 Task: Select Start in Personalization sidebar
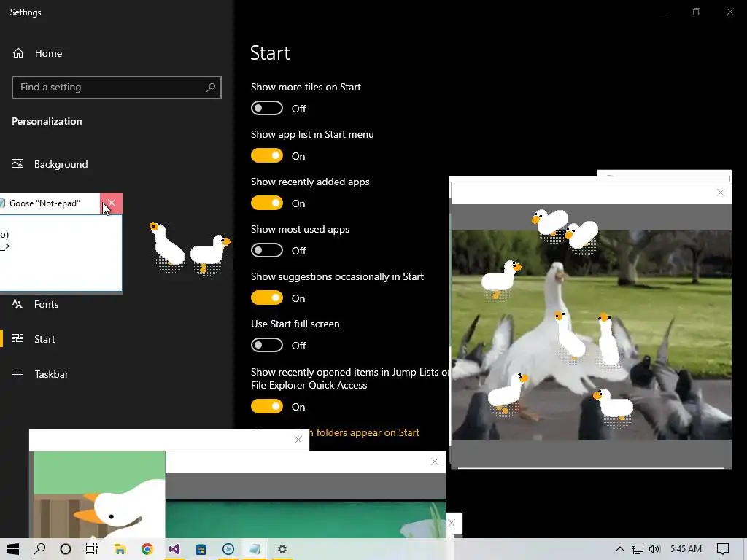coord(34,339)
